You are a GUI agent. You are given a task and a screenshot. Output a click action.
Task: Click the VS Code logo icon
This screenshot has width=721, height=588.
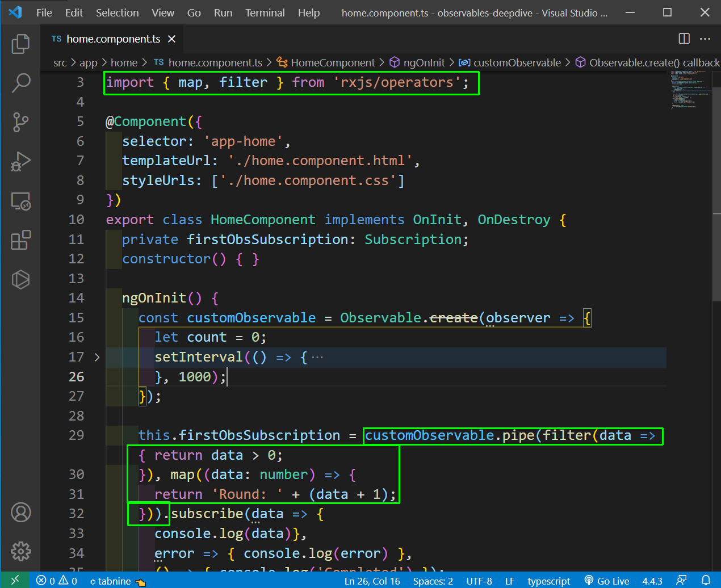point(15,12)
